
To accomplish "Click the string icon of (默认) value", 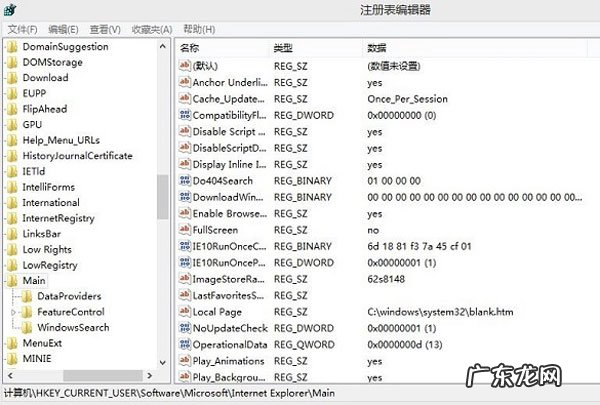I will (x=185, y=65).
